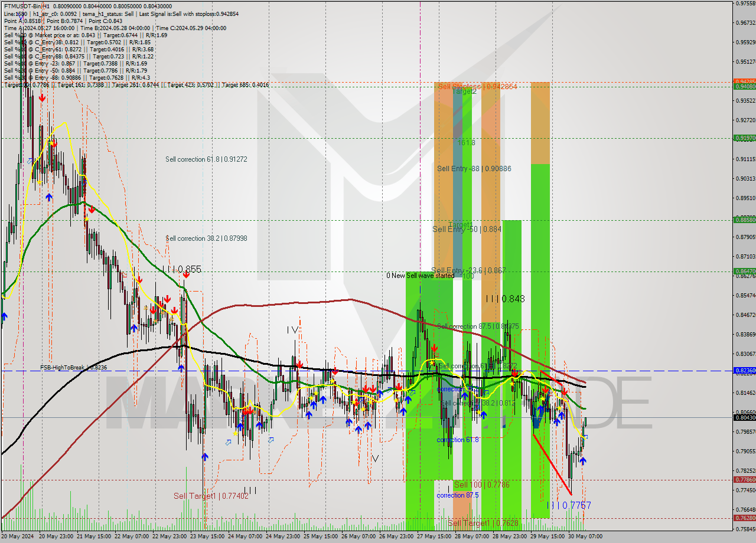Select the 'Entry -23: 0.867' sell row

tap(76, 63)
